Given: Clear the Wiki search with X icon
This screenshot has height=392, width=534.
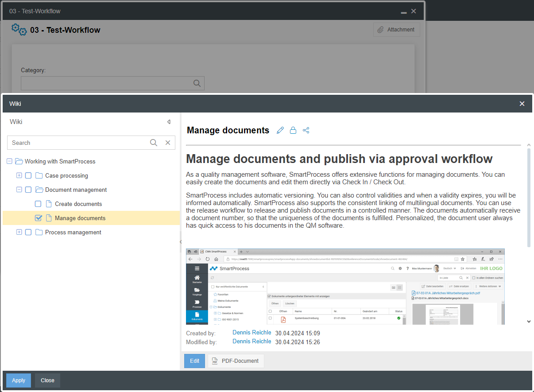Looking at the screenshot, I should (168, 143).
